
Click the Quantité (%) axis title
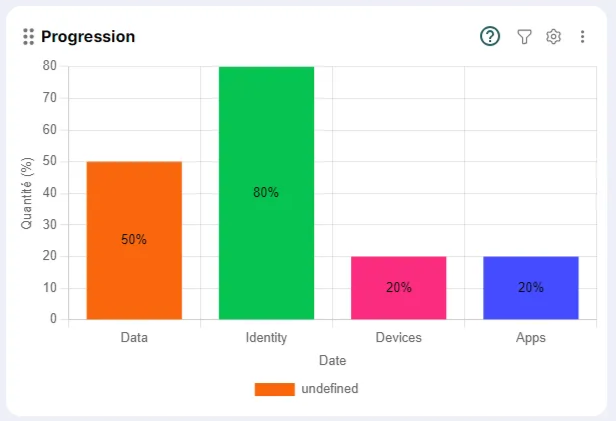click(27, 193)
